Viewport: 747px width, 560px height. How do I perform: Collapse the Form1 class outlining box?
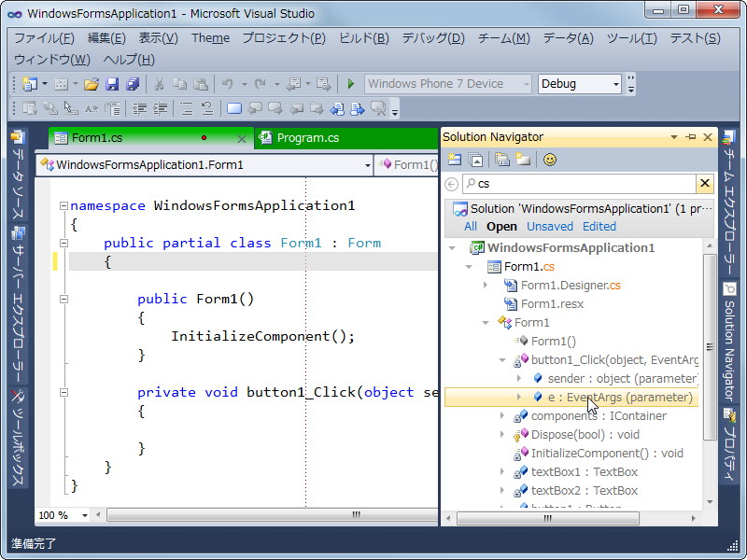(63, 243)
